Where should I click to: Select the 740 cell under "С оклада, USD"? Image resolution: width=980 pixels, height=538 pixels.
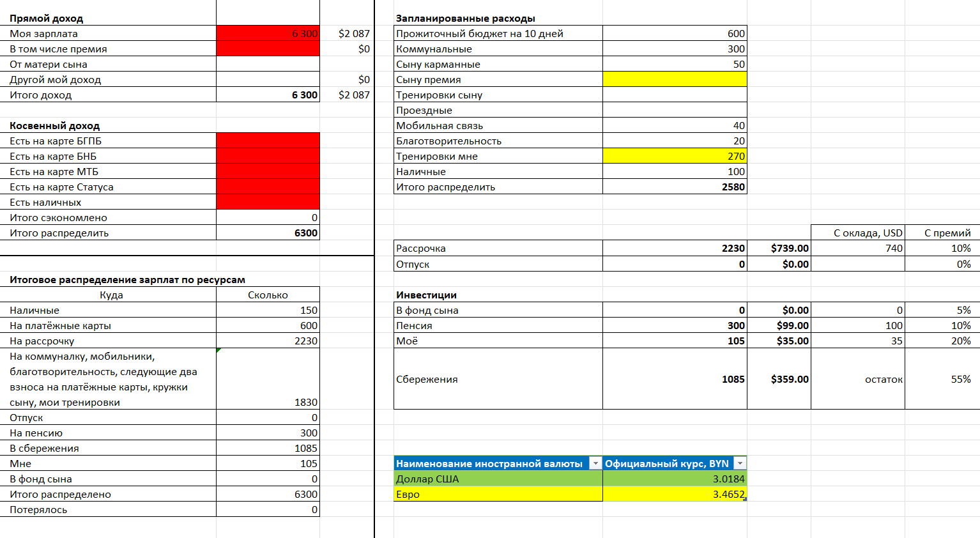(858, 248)
